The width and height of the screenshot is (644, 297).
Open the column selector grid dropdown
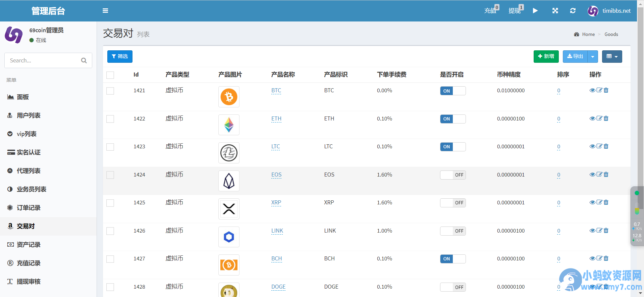pos(612,56)
